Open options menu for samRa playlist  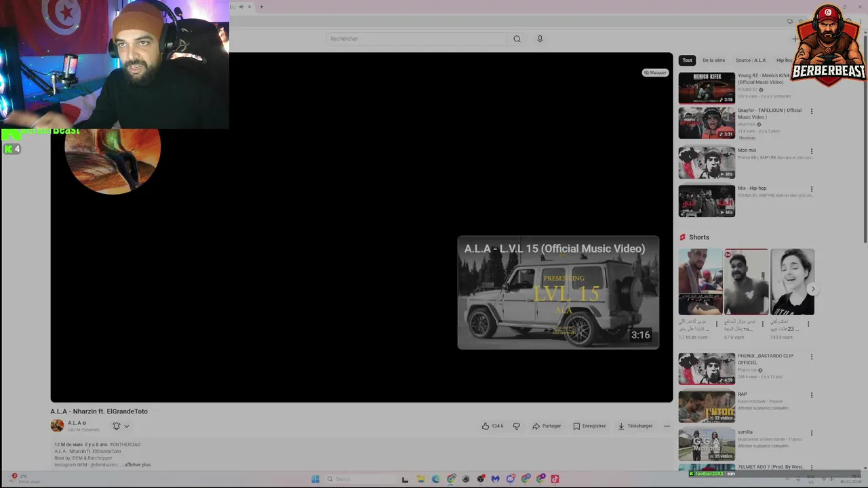click(812, 433)
